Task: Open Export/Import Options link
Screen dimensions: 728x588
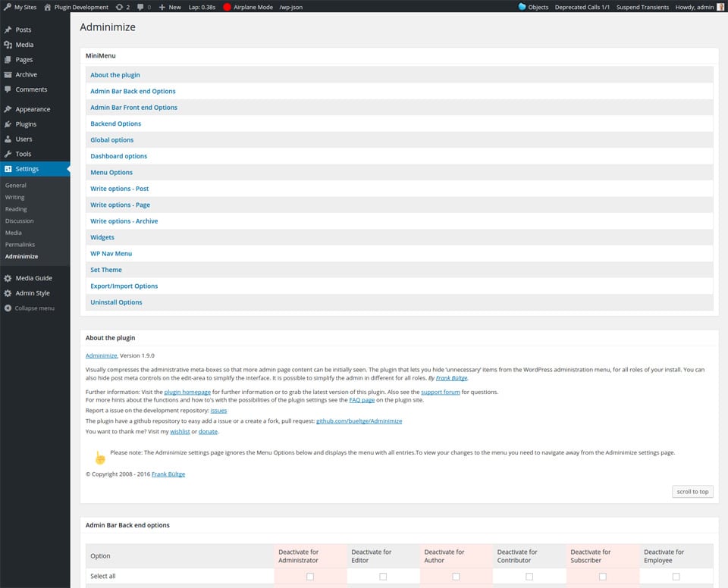Action: [124, 286]
